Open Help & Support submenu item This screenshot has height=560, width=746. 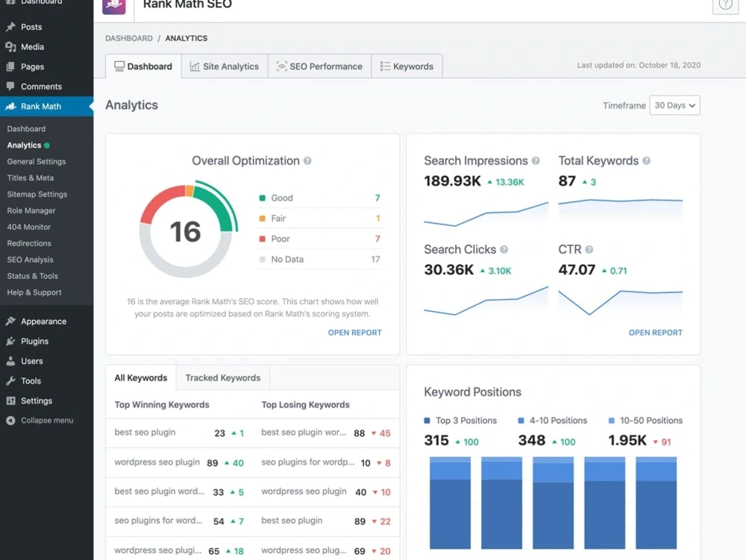click(x=34, y=292)
